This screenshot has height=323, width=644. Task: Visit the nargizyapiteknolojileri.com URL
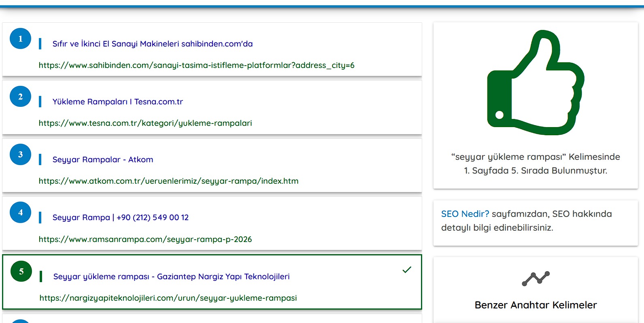(x=168, y=298)
